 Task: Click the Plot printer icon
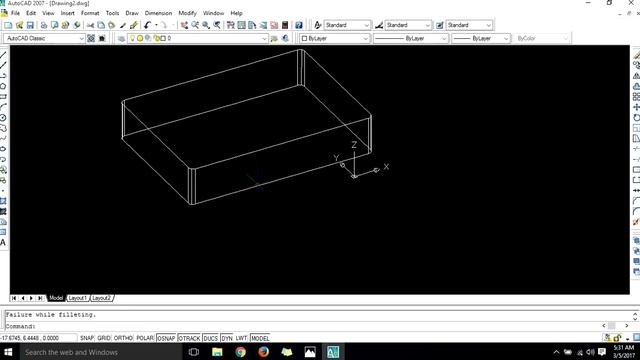tap(43, 25)
